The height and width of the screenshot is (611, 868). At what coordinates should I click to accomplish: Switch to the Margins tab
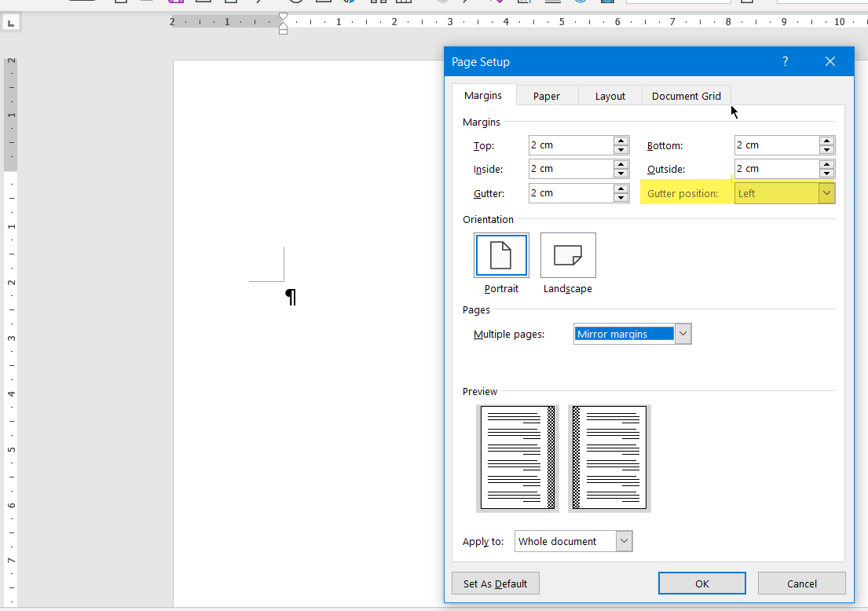point(483,95)
